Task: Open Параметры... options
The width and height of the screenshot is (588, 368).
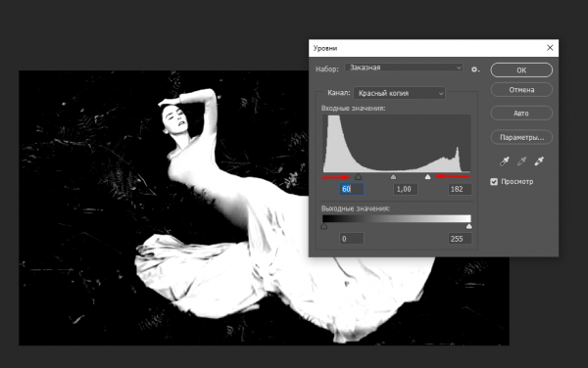Action: click(521, 137)
